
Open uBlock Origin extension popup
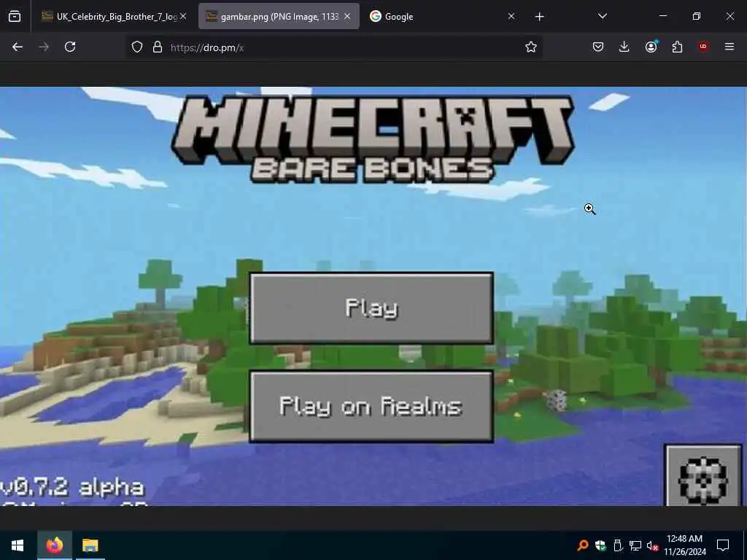pos(703,47)
